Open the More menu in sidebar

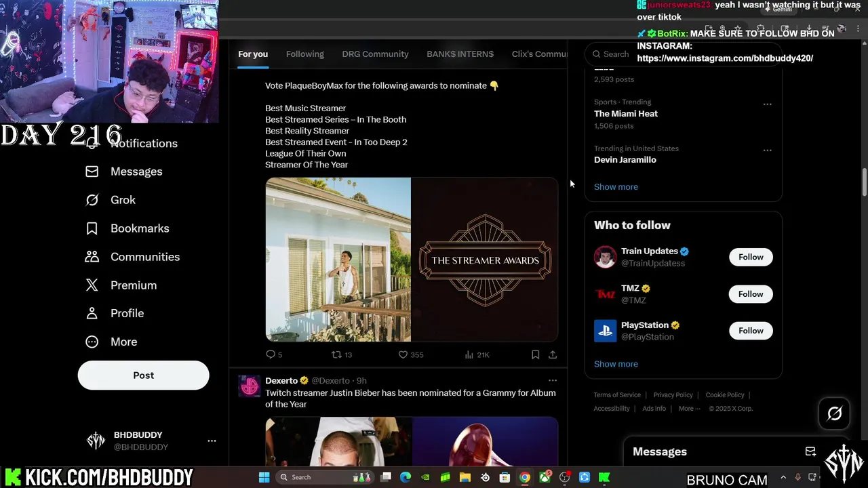[x=111, y=342]
